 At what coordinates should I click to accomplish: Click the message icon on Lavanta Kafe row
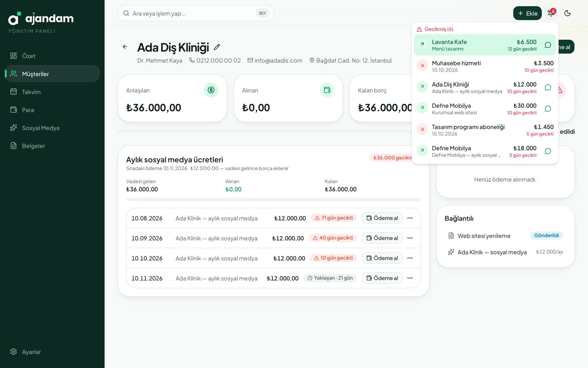click(x=548, y=45)
